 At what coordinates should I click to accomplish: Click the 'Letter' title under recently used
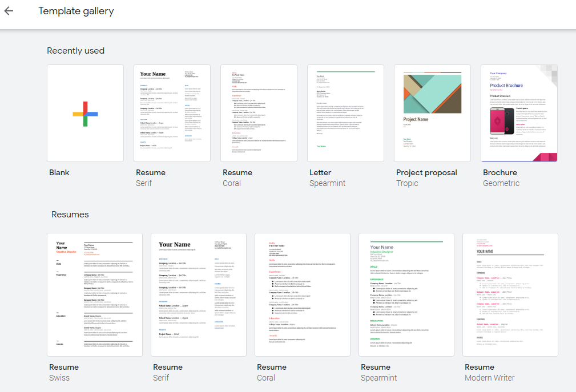click(320, 172)
